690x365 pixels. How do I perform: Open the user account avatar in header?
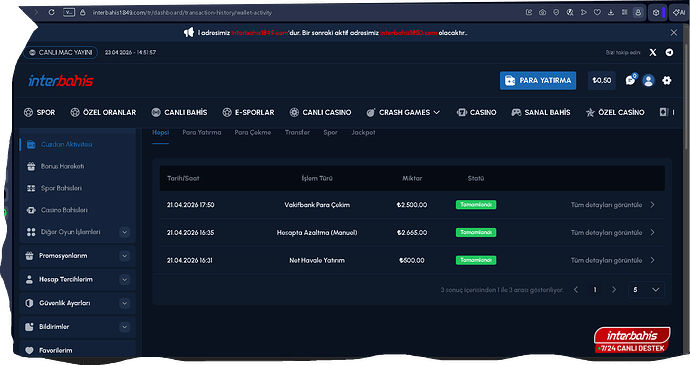point(648,81)
